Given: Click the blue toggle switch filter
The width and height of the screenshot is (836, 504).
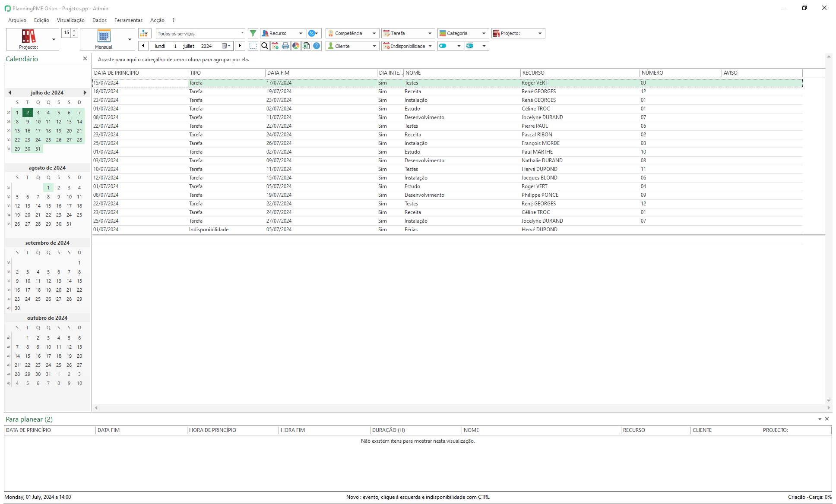Looking at the screenshot, I should (x=443, y=46).
